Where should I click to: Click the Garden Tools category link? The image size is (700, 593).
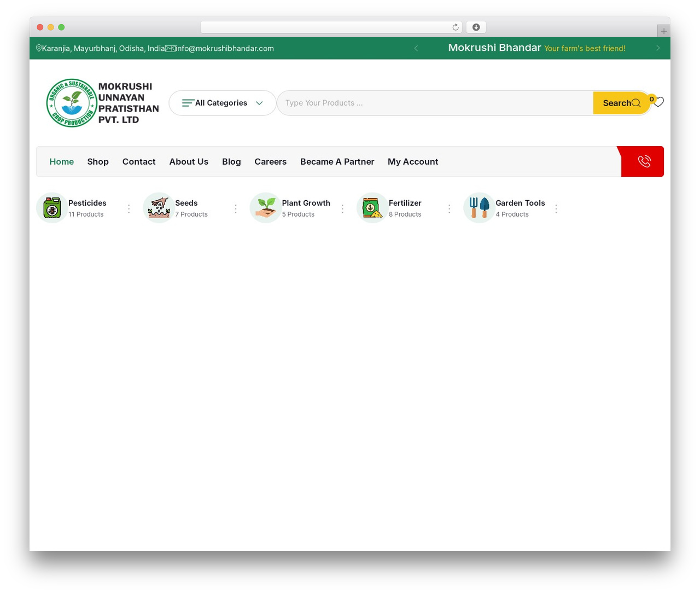pos(520,203)
